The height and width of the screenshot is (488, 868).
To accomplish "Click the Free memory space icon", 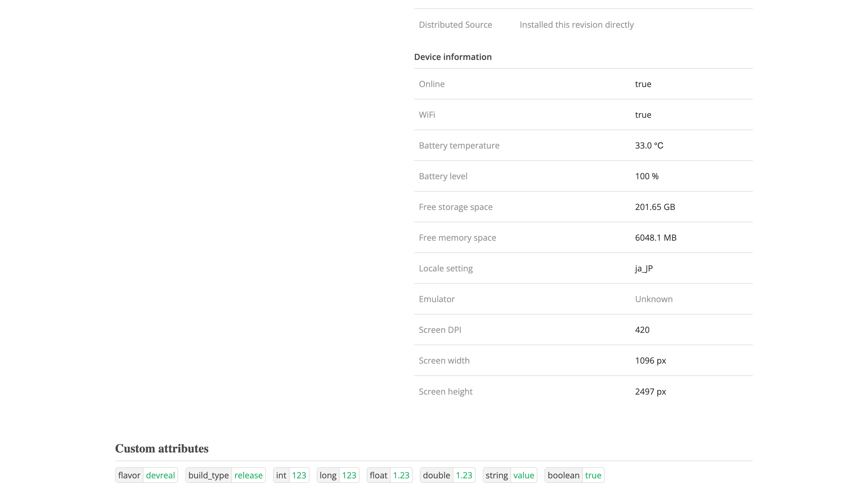I will tap(457, 237).
